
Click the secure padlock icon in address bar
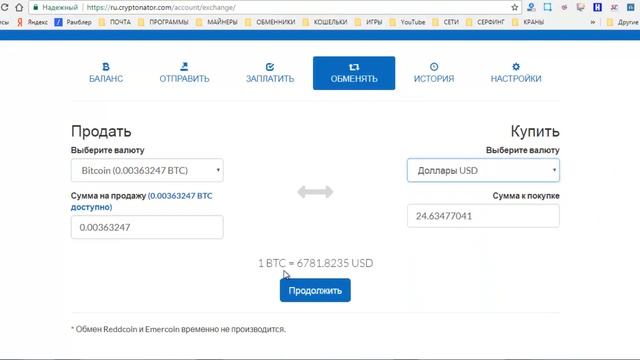(x=36, y=7)
